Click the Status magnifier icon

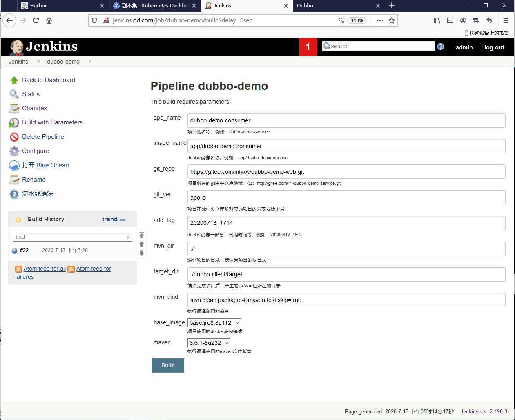[14, 94]
